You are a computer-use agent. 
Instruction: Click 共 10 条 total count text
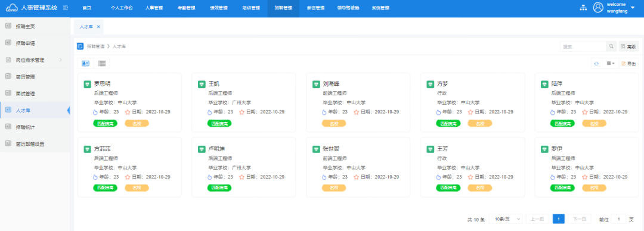pyautogui.click(x=476, y=220)
